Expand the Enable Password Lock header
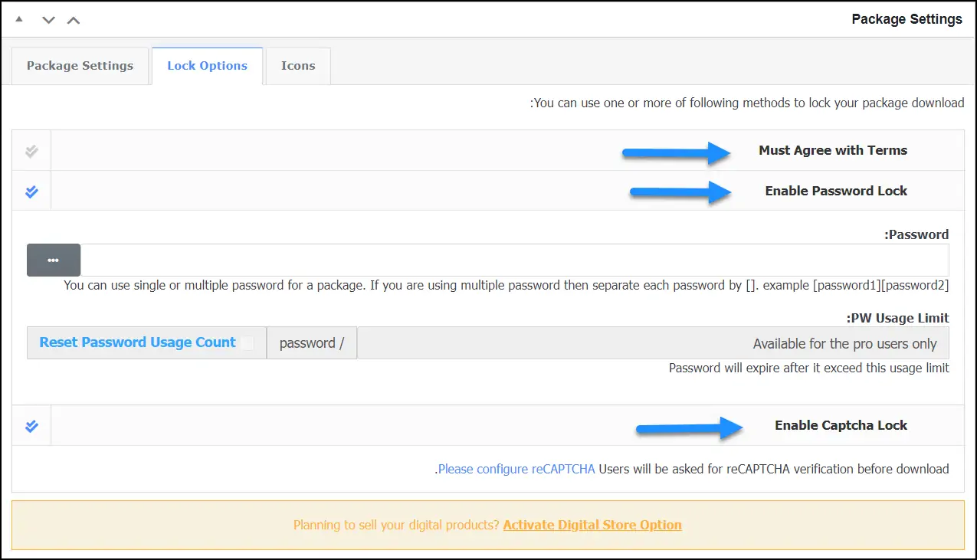 pyautogui.click(x=835, y=192)
